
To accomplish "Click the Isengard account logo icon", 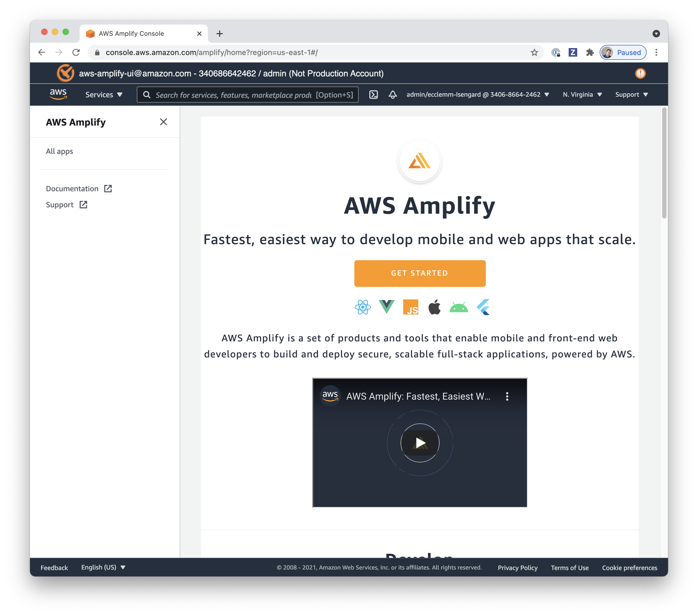I will (x=65, y=73).
